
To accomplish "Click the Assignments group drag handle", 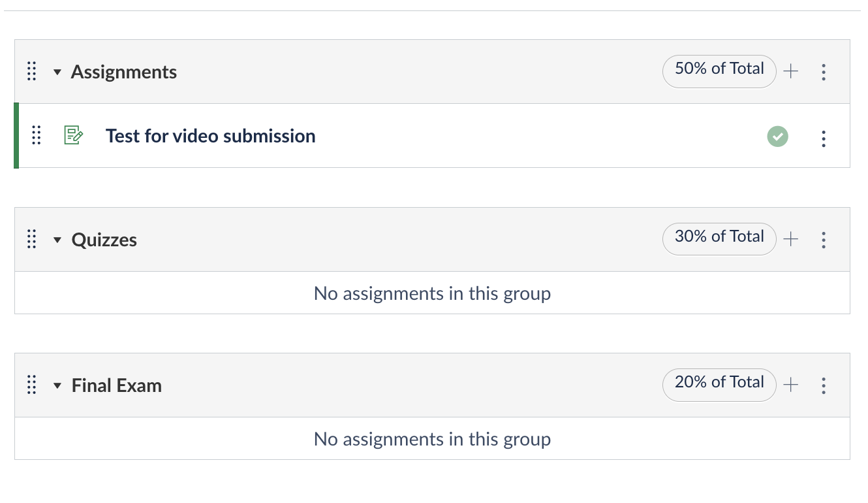I will click(31, 72).
